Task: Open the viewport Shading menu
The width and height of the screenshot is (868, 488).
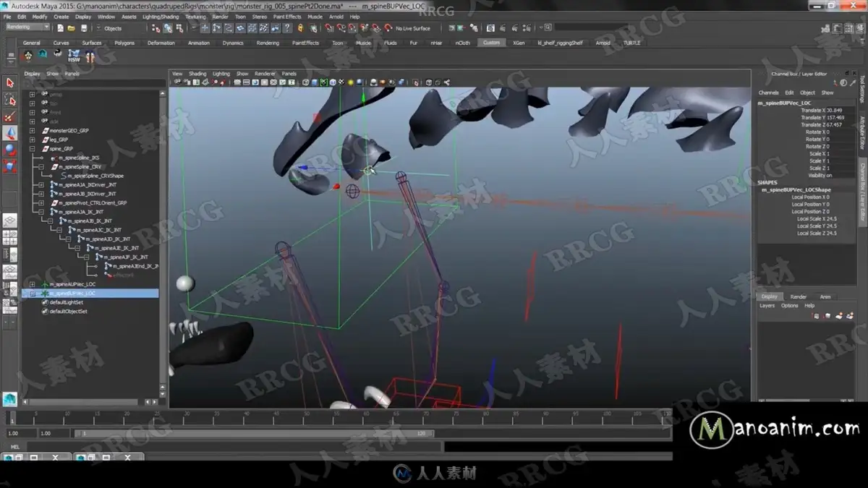Action: pyautogui.click(x=197, y=74)
